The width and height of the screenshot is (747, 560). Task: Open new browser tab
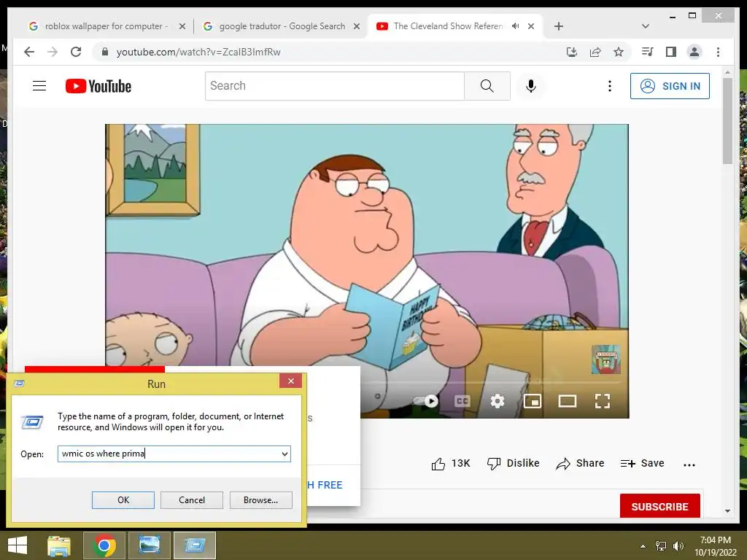click(559, 26)
